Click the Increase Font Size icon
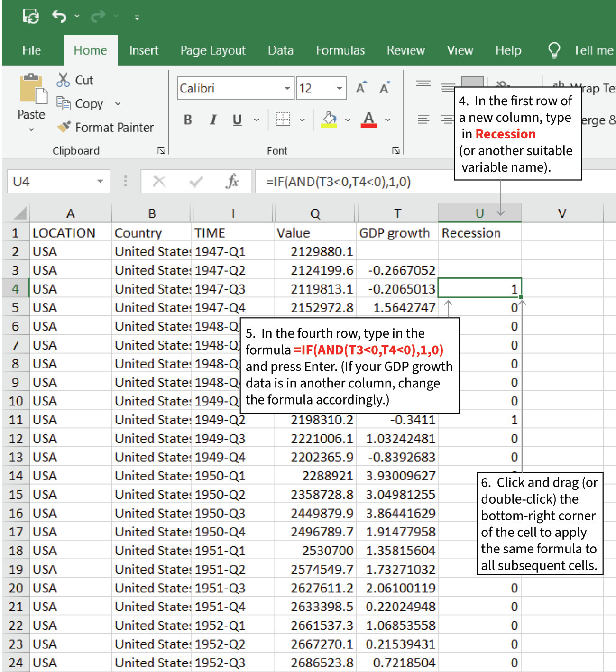Viewport: 616px width, 672px height. 360,87
